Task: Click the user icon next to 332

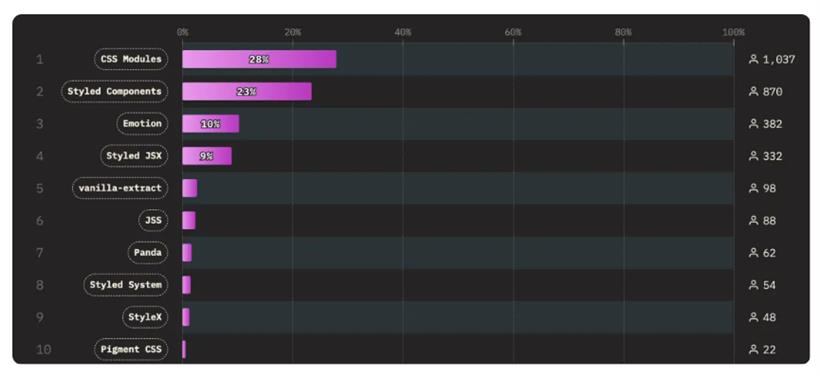Action: (x=753, y=156)
